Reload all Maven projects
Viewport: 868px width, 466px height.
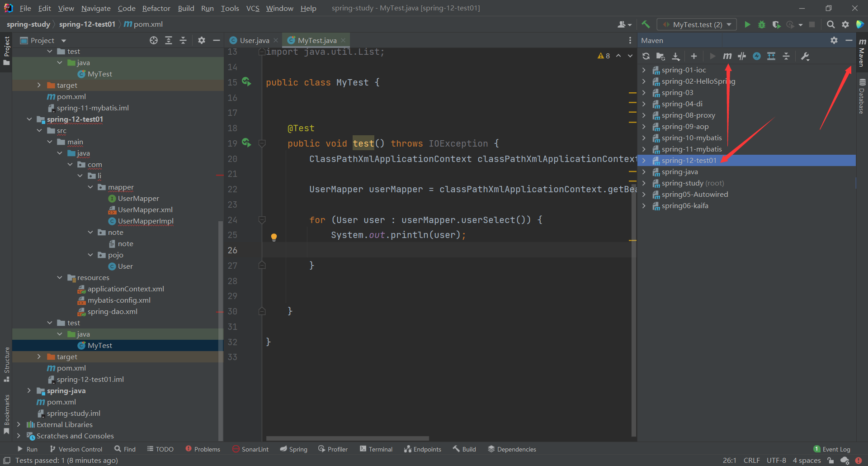646,56
